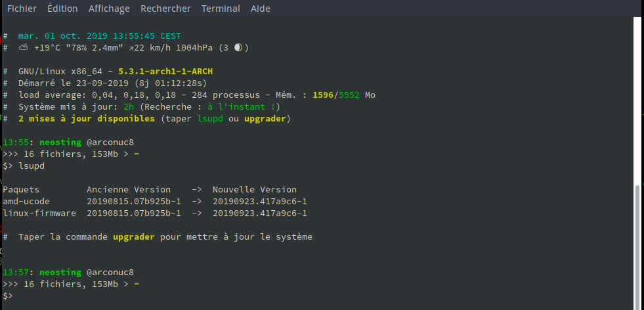Click the 'Ancienne Version' column header
This screenshot has height=310, width=644.
click(x=129, y=190)
